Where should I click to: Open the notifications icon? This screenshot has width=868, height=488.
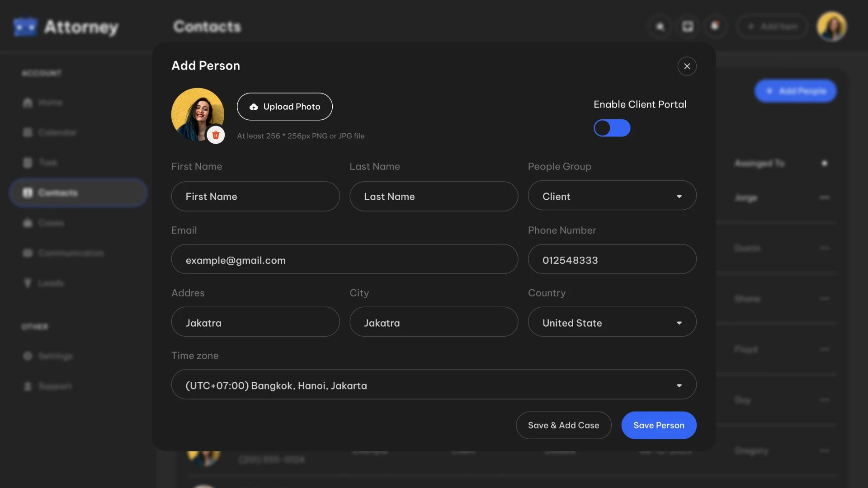pos(716,26)
